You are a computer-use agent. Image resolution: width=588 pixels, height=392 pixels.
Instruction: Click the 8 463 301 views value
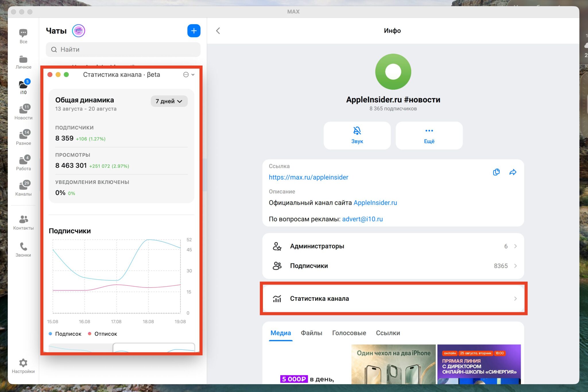71,166
